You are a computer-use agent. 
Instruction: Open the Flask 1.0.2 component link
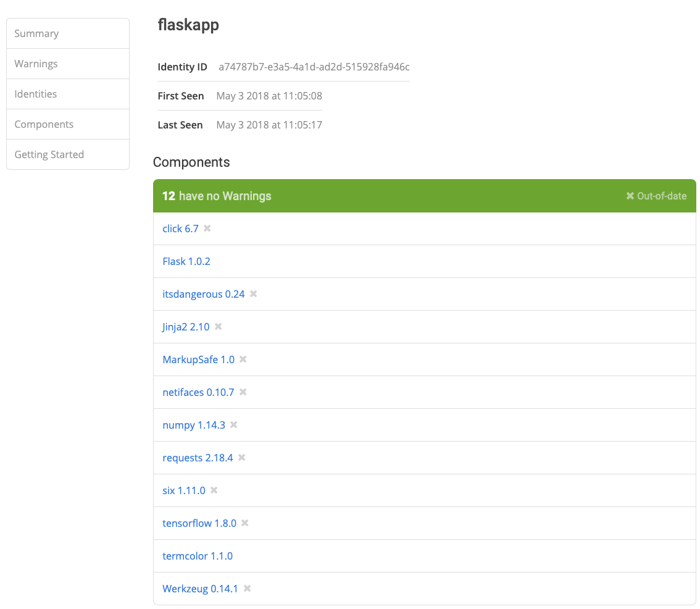coord(186,261)
